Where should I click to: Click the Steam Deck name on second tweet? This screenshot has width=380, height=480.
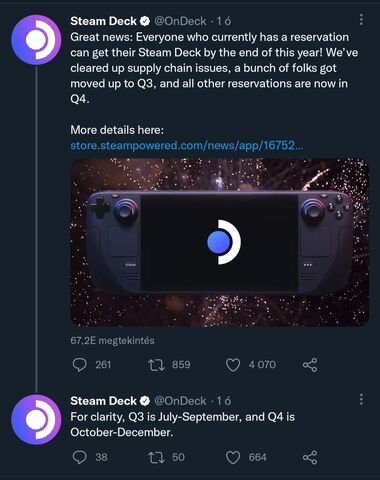103,401
